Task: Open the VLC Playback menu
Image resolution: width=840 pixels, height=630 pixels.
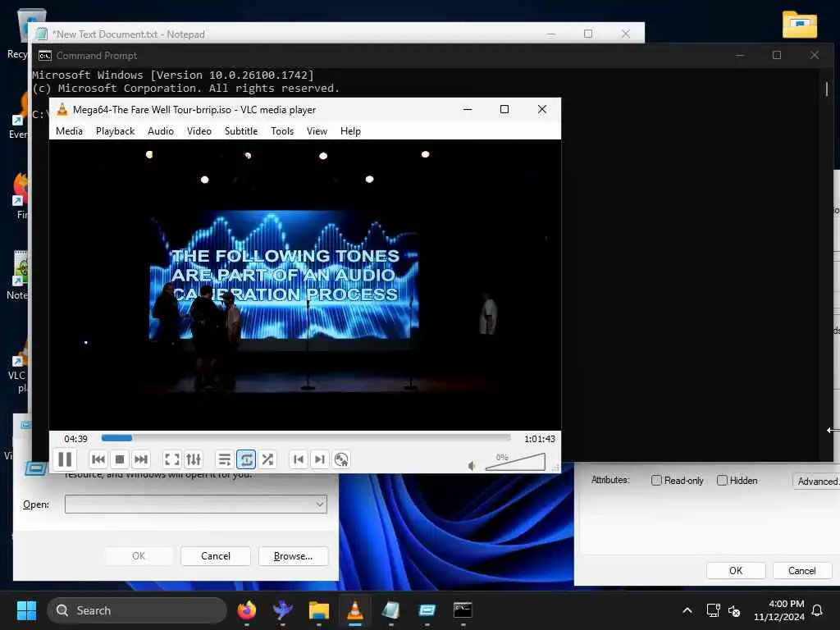Action: click(115, 131)
